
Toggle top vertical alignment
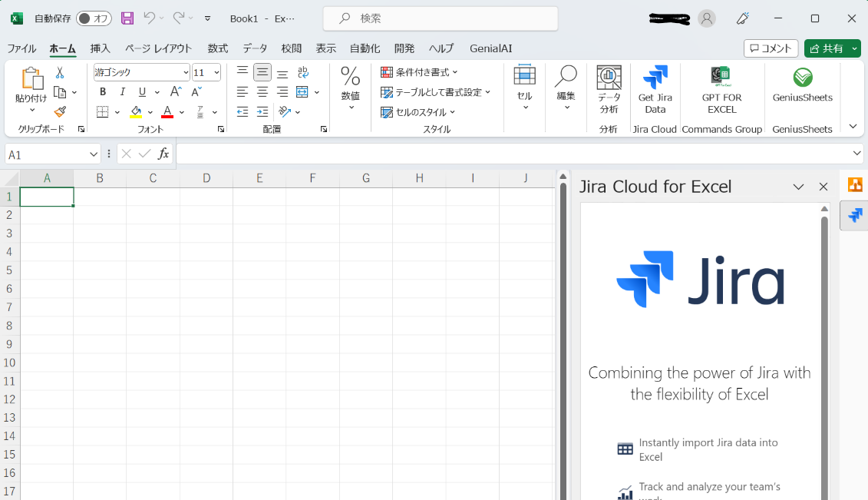pyautogui.click(x=243, y=72)
